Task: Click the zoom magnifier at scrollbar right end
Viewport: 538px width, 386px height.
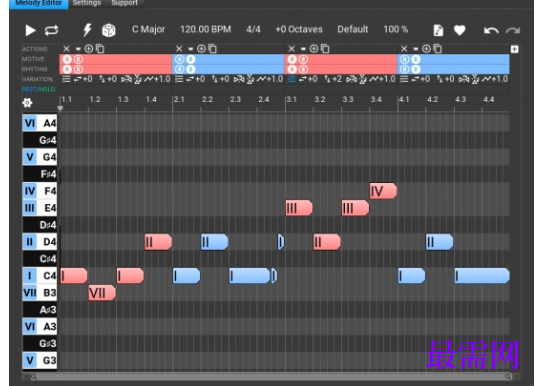Action: tap(508, 377)
